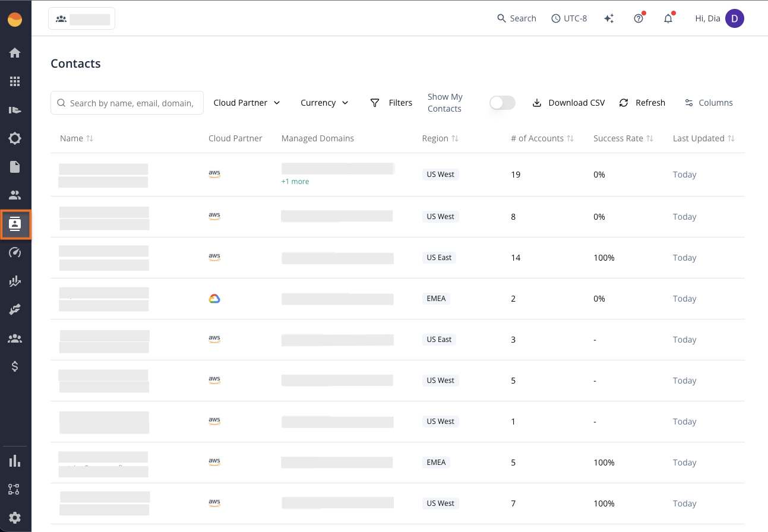Click the account count "14" cell
The width and height of the screenshot is (768, 532).
(x=516, y=258)
